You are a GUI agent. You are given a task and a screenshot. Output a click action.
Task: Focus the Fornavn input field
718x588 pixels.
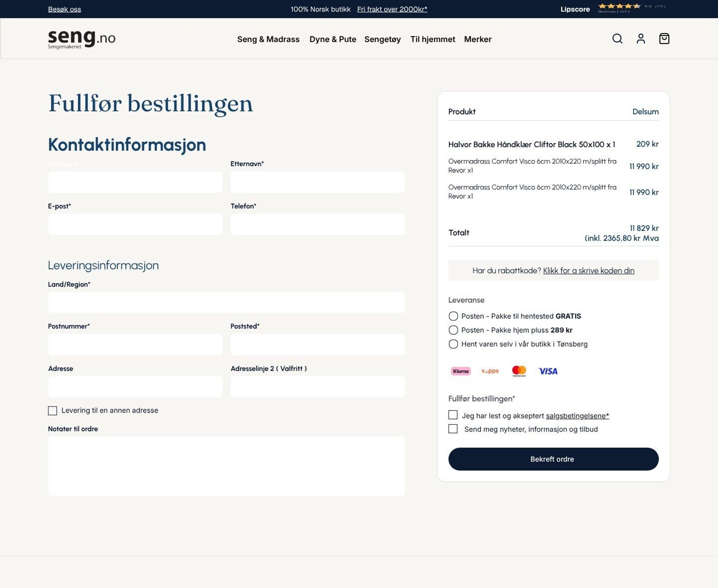click(x=135, y=182)
